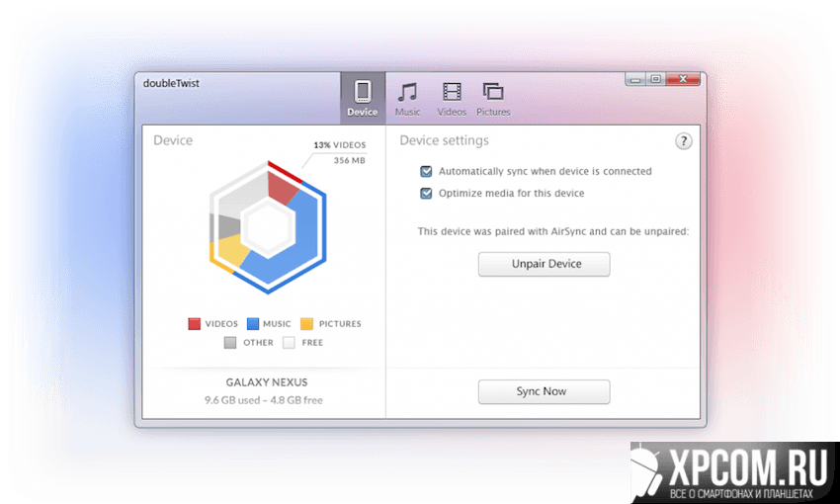Click the help question mark icon
Image resolution: width=840 pixels, height=504 pixels.
coord(684,142)
